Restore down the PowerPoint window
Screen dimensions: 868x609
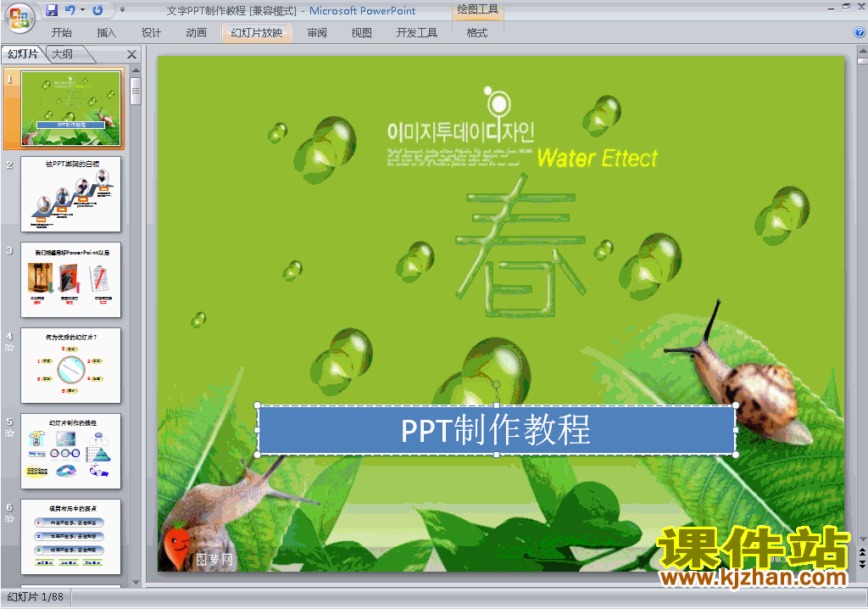(x=846, y=7)
